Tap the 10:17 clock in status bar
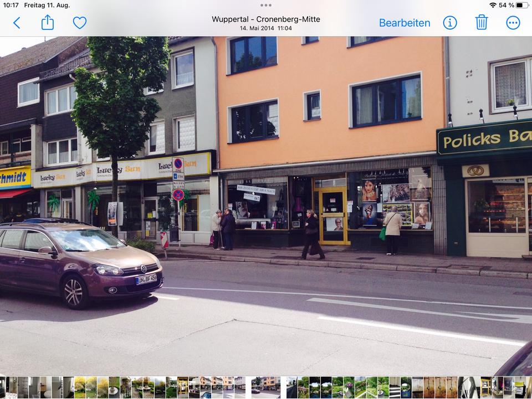 click(11, 5)
